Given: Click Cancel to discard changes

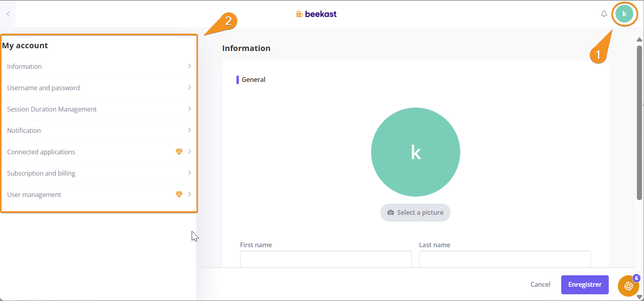Looking at the screenshot, I should coord(540,285).
